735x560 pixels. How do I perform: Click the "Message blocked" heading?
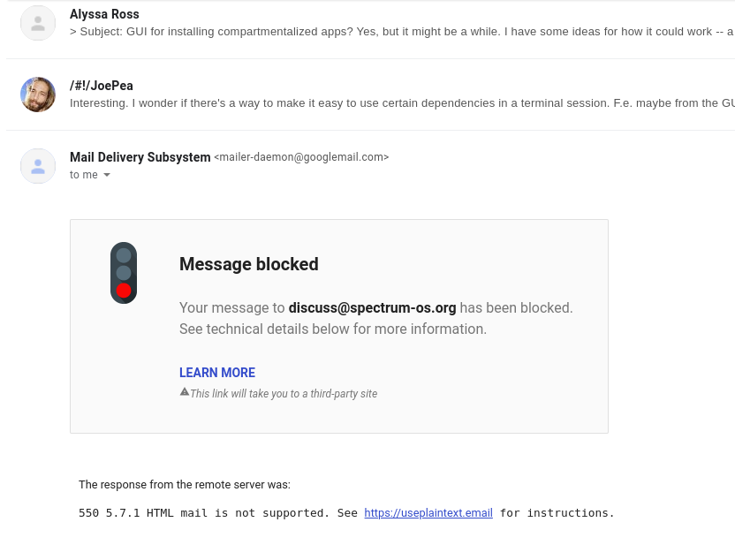click(x=249, y=264)
